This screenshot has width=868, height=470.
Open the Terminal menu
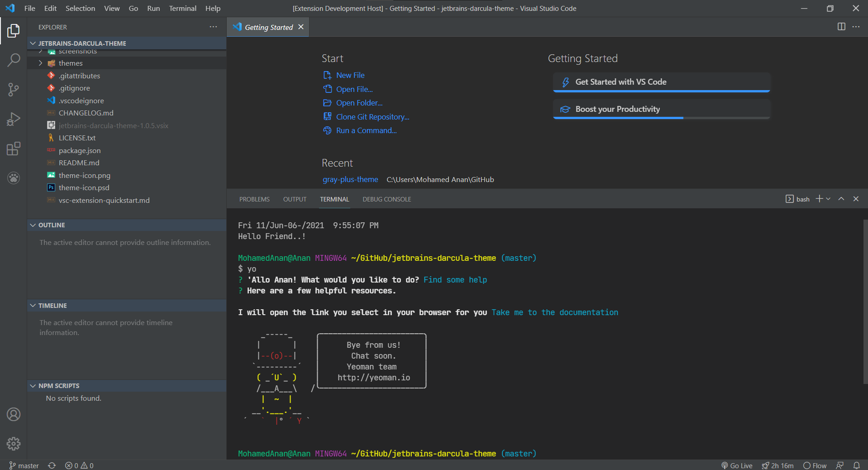coord(182,8)
